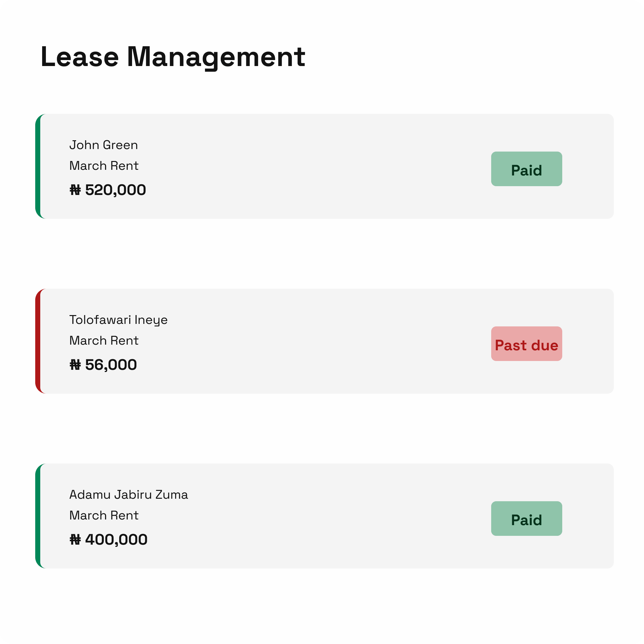The width and height of the screenshot is (644, 644).
Task: Click the Lease Management heading
Action: [173, 57]
